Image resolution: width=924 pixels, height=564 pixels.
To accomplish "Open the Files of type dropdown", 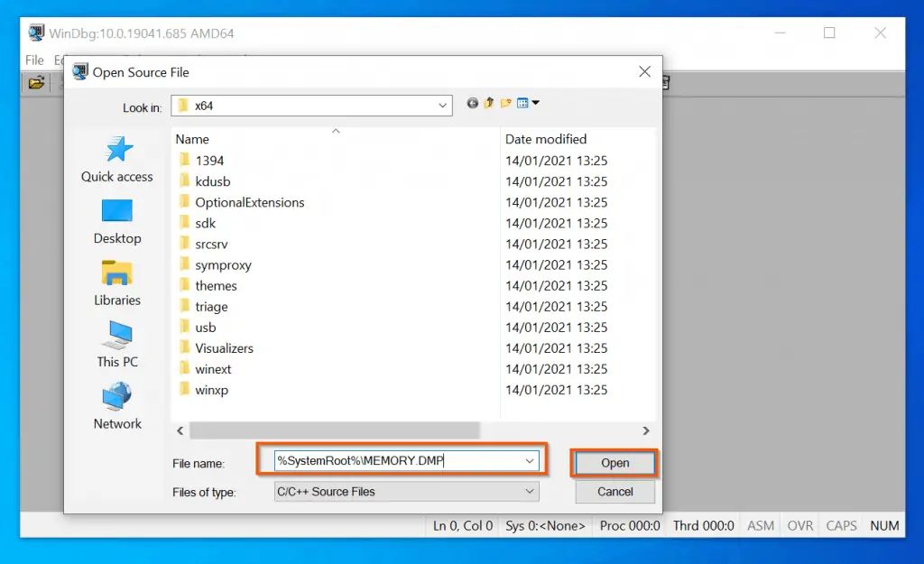I will pyautogui.click(x=530, y=492).
